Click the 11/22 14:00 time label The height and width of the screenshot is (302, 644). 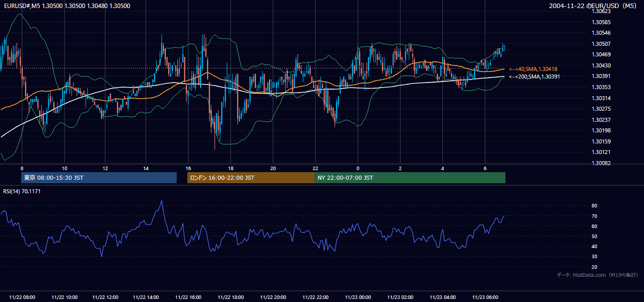[x=146, y=297]
